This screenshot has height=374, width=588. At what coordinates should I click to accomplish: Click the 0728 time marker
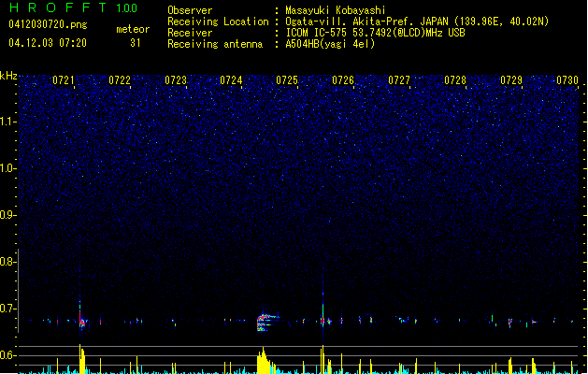pos(455,80)
